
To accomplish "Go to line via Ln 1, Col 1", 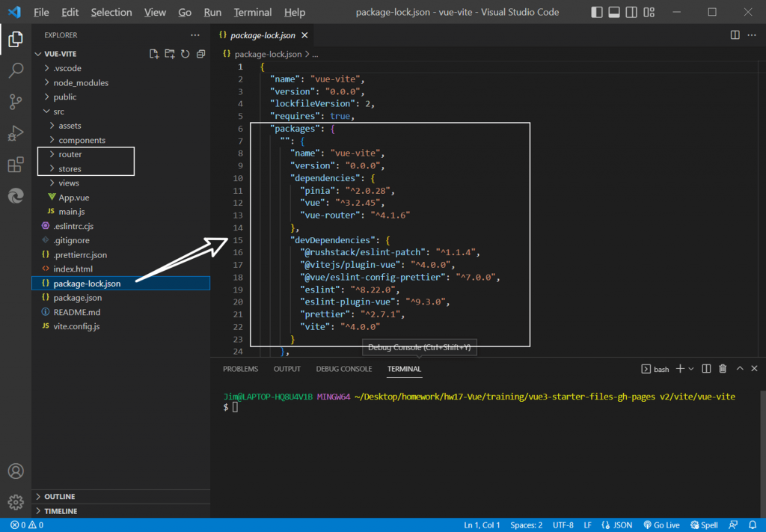I will coord(482,525).
